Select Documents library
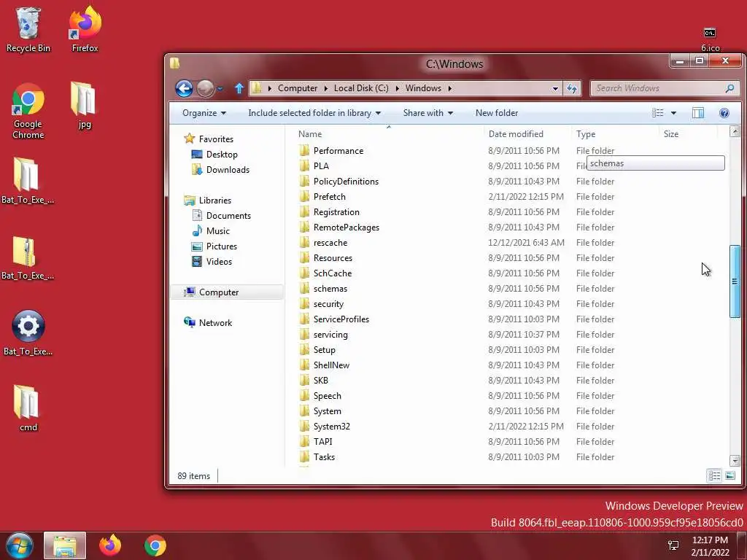 222,215
